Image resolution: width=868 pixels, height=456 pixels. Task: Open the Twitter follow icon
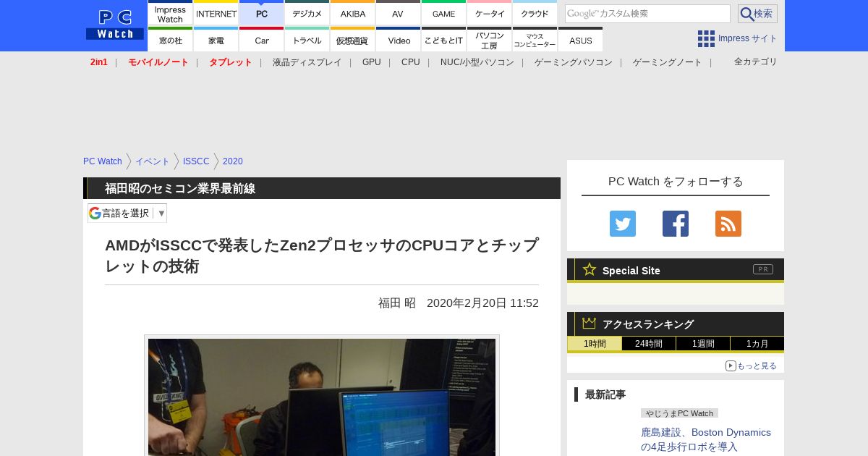623,224
